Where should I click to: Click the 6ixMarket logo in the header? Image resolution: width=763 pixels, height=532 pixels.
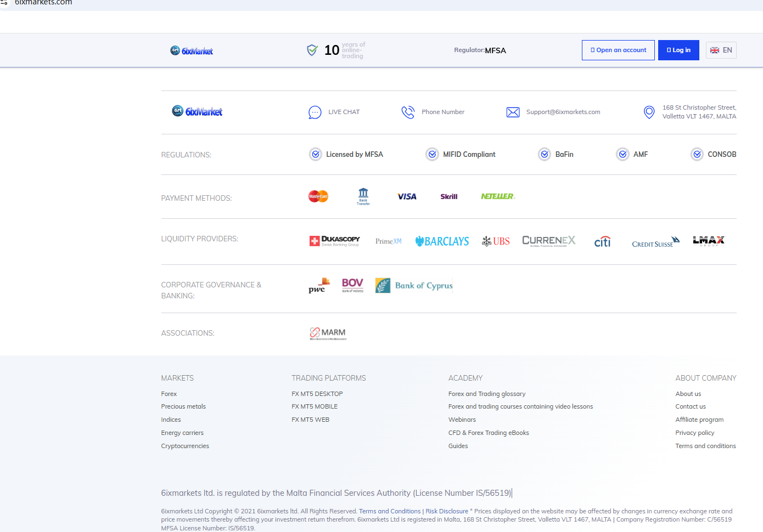[x=192, y=50]
